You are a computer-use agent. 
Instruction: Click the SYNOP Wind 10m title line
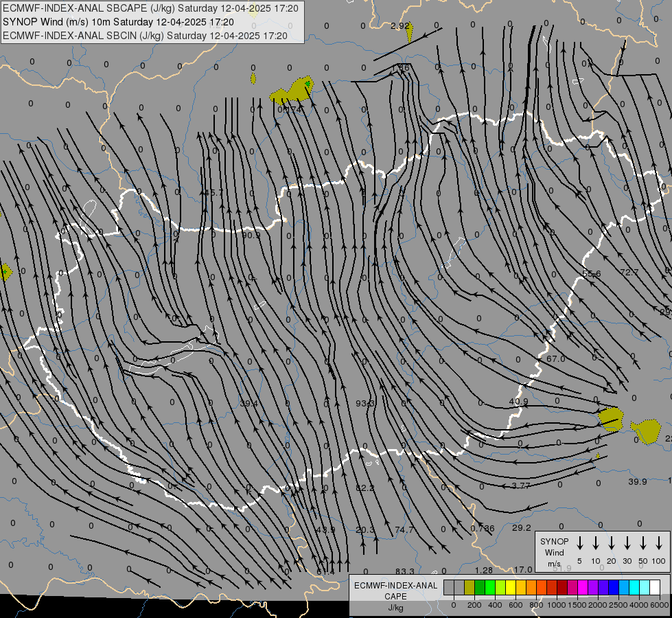118,22
